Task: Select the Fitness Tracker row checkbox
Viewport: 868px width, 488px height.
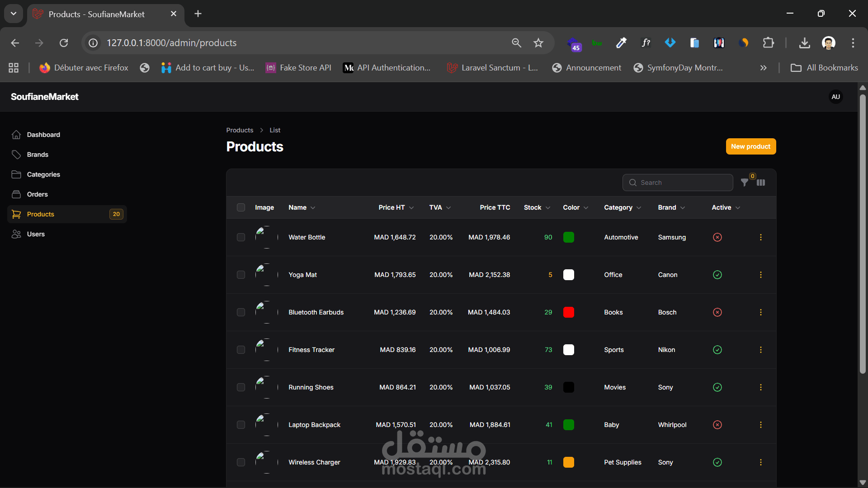Action: [x=241, y=350]
